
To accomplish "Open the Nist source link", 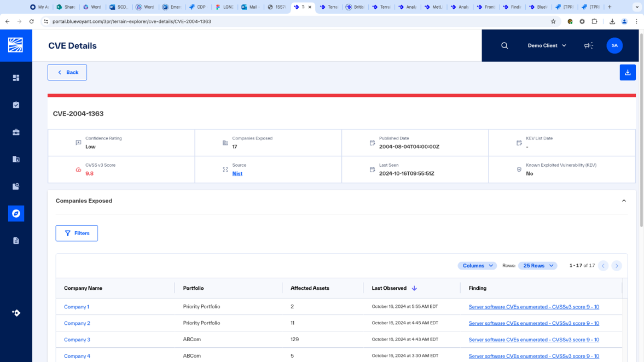I will point(237,173).
